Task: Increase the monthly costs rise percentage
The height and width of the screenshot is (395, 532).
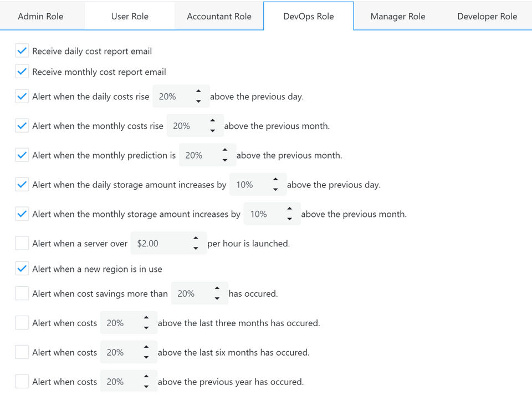Action: pos(212,120)
